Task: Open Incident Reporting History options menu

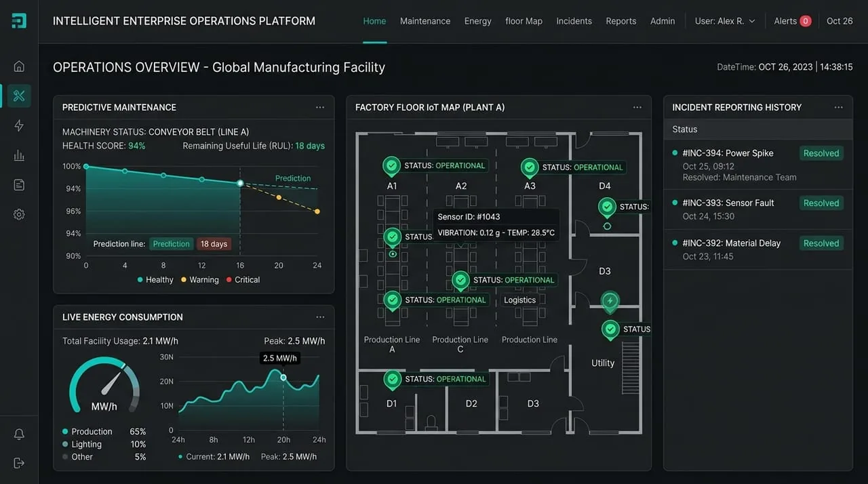Action: pos(839,107)
